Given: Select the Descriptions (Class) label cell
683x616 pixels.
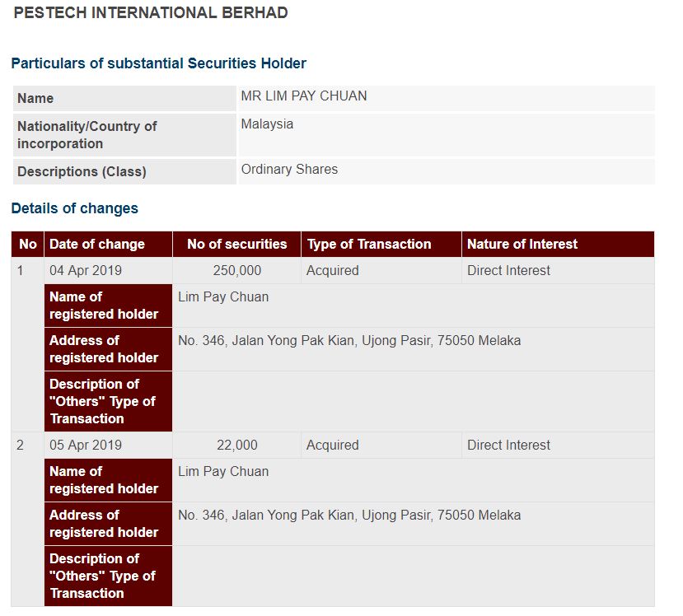Looking at the screenshot, I should [x=124, y=171].
